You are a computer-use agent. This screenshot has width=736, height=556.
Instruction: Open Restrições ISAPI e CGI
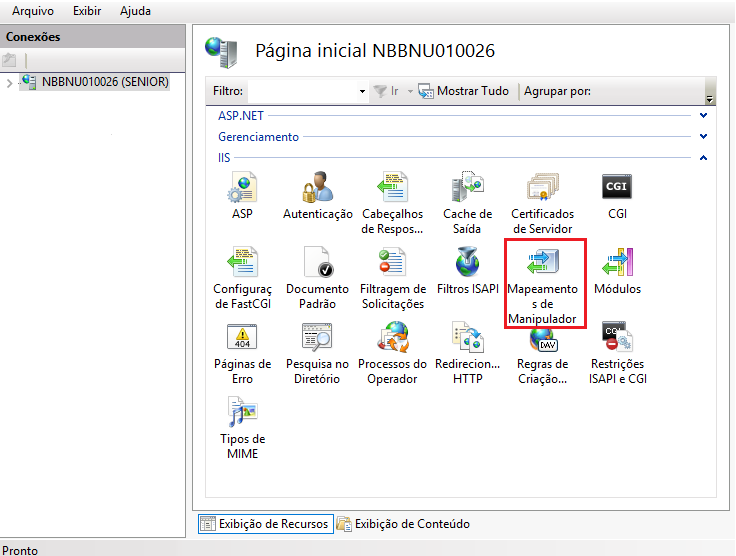[618, 353]
